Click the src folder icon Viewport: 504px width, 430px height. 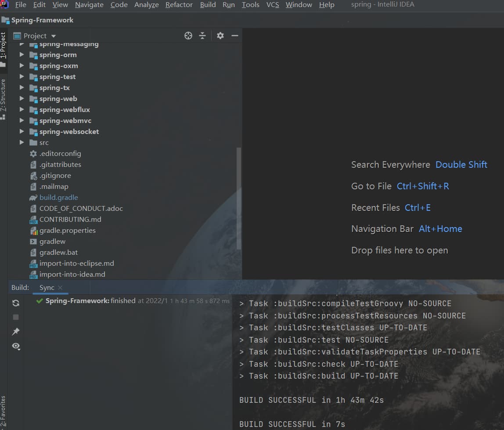tap(33, 142)
